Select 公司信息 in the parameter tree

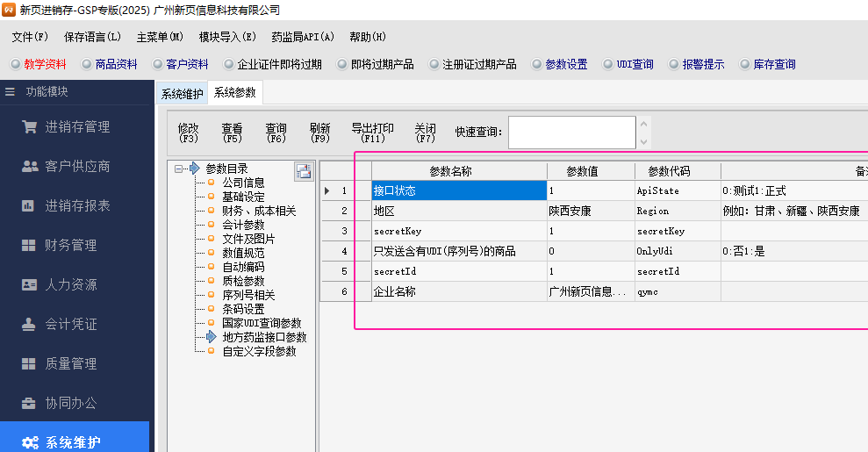point(242,183)
